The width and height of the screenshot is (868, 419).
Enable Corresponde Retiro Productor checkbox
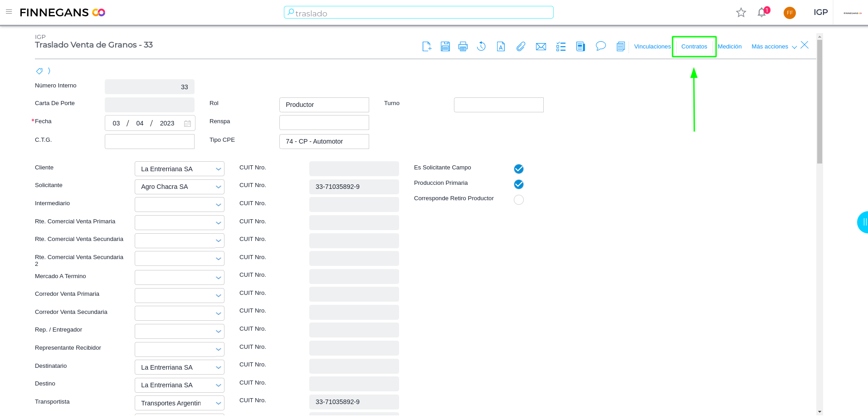tap(518, 200)
